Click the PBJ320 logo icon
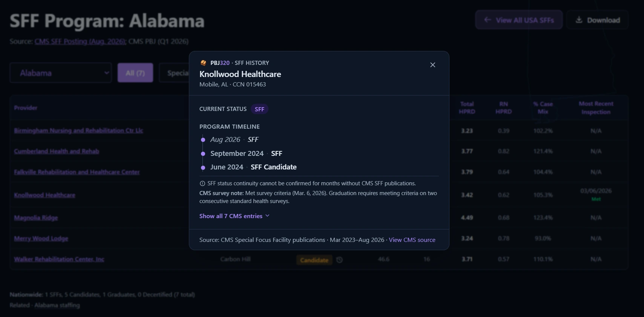The width and height of the screenshot is (644, 317). tap(203, 63)
